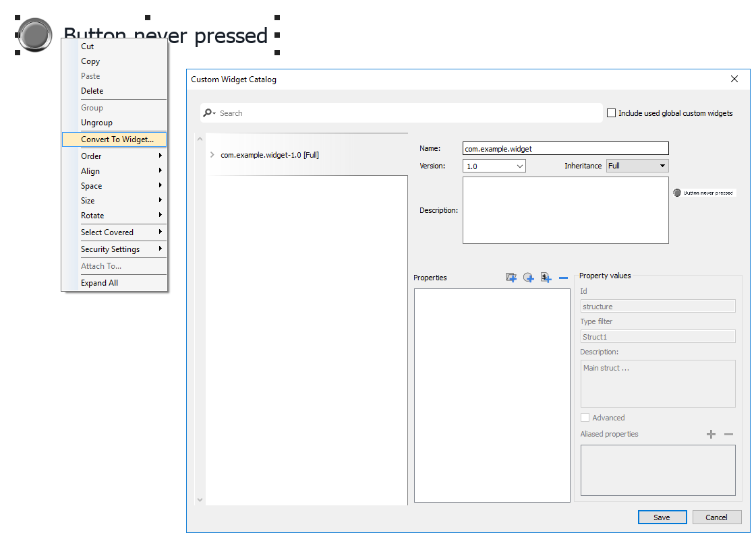Choose Convert To Widget from the context menu

(x=114, y=139)
